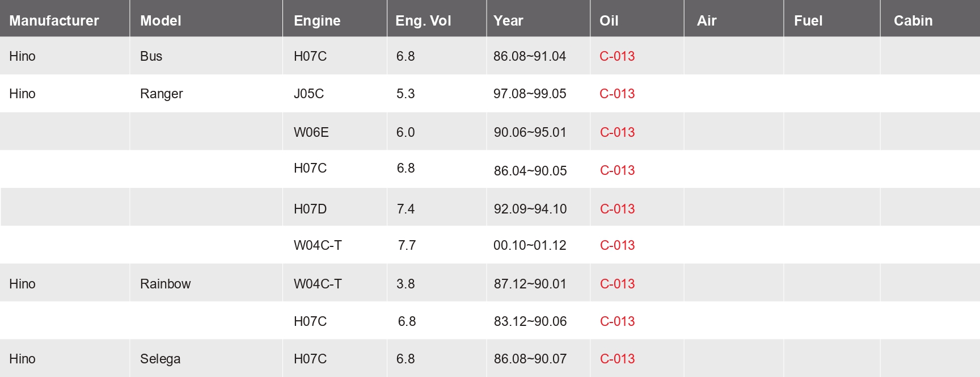The height and width of the screenshot is (377, 980).
Task: Click the Oil column header
Action: 609,21
